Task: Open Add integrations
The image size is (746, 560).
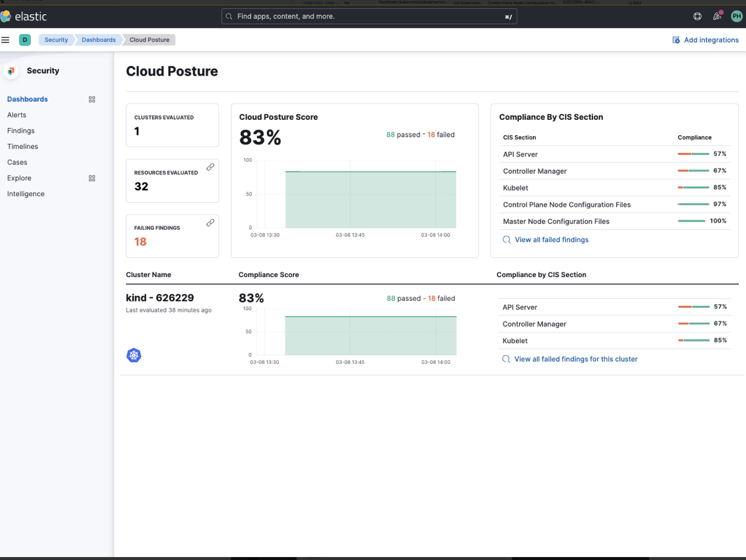Action: pos(706,40)
